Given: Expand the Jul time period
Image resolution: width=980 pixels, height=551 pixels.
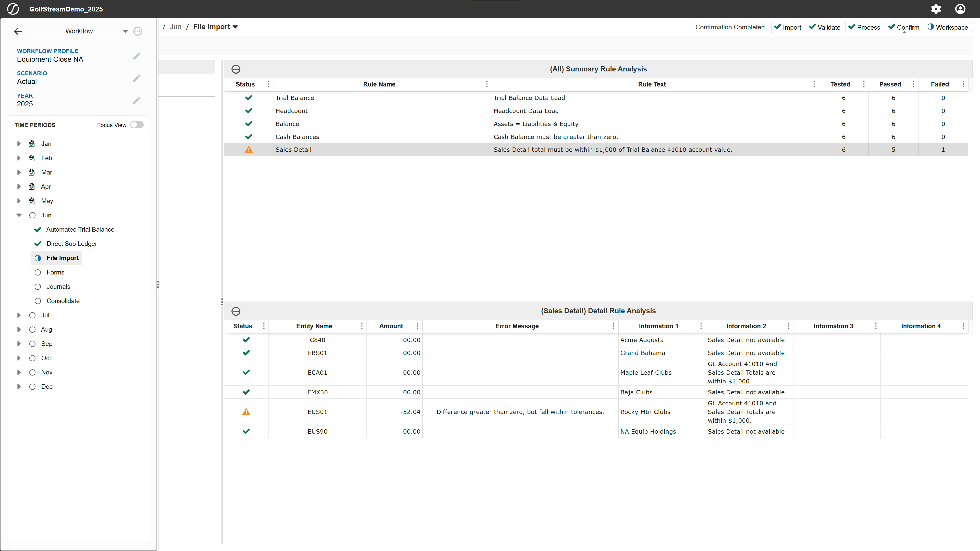Looking at the screenshot, I should tap(19, 315).
